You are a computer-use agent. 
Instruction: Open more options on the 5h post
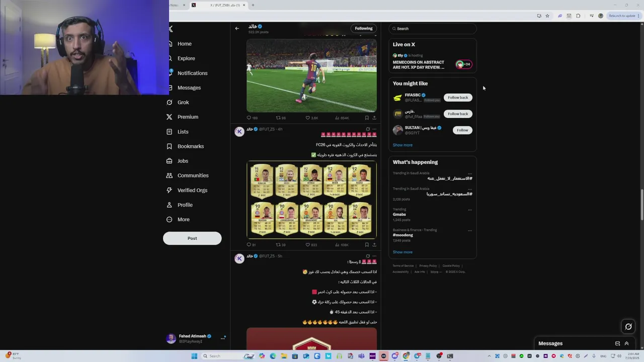point(374,256)
